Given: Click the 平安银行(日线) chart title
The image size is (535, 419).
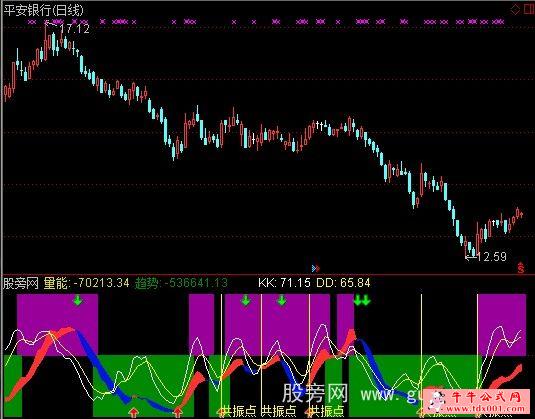Looking at the screenshot, I should (x=43, y=10).
